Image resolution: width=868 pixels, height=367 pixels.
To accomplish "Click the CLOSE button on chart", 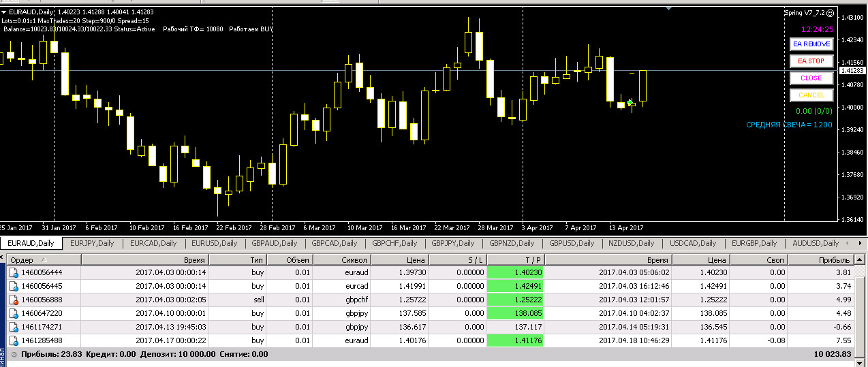I will click(811, 78).
